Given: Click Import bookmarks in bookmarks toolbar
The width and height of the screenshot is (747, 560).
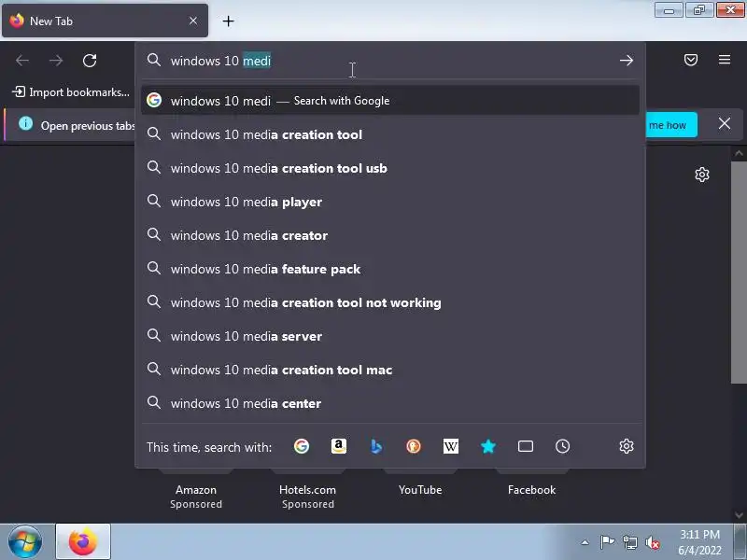Looking at the screenshot, I should (71, 91).
